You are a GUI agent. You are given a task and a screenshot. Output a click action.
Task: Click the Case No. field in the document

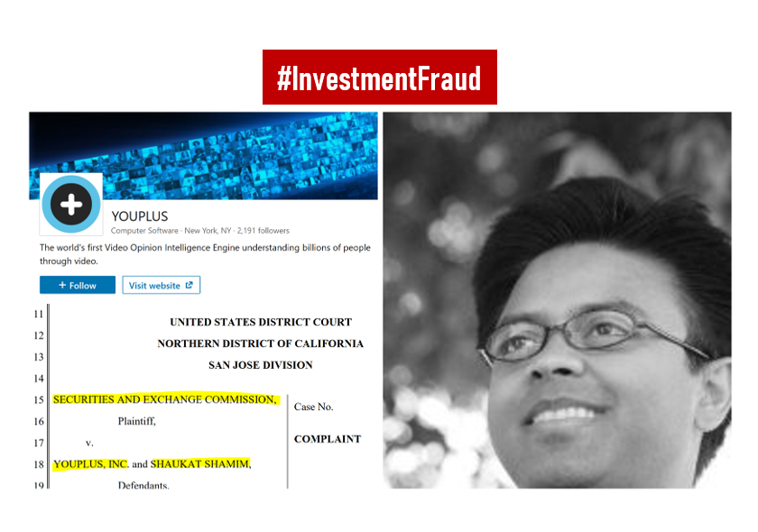(313, 407)
